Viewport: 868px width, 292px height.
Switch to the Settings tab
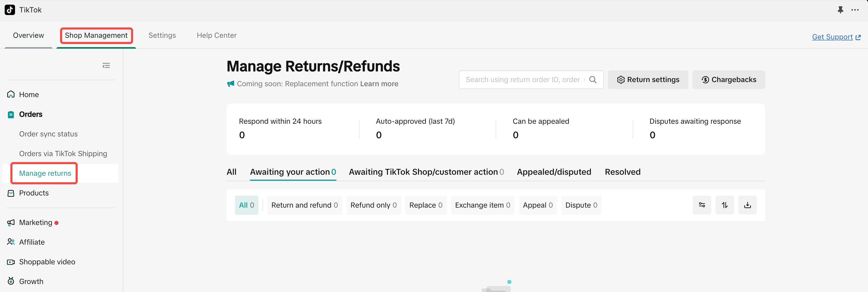(x=162, y=35)
